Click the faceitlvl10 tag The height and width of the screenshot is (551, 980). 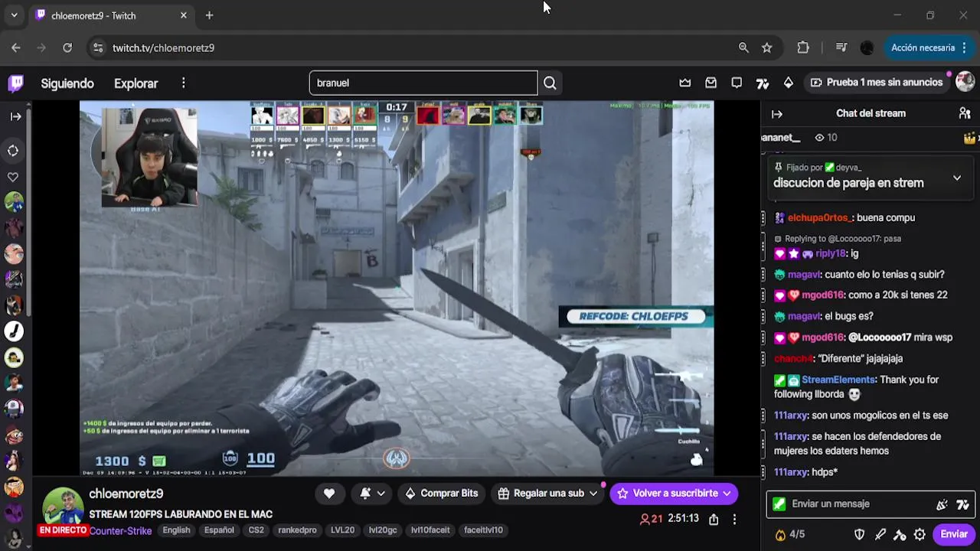point(483,530)
